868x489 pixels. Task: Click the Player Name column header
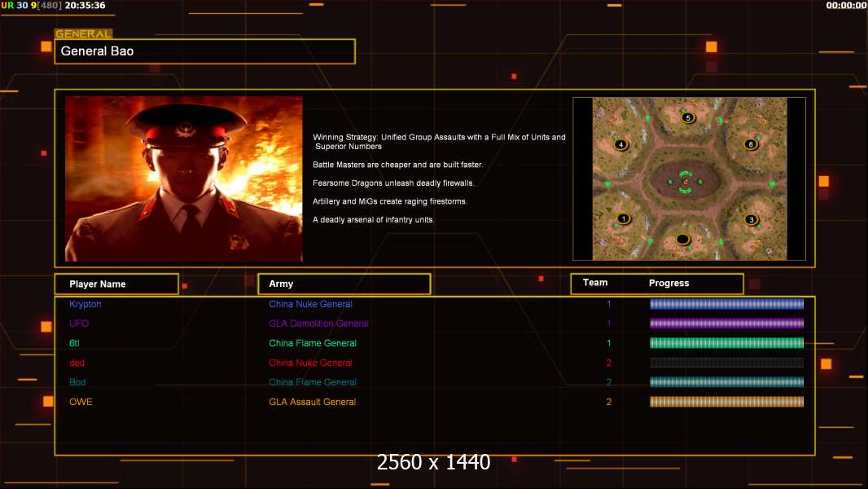116,284
